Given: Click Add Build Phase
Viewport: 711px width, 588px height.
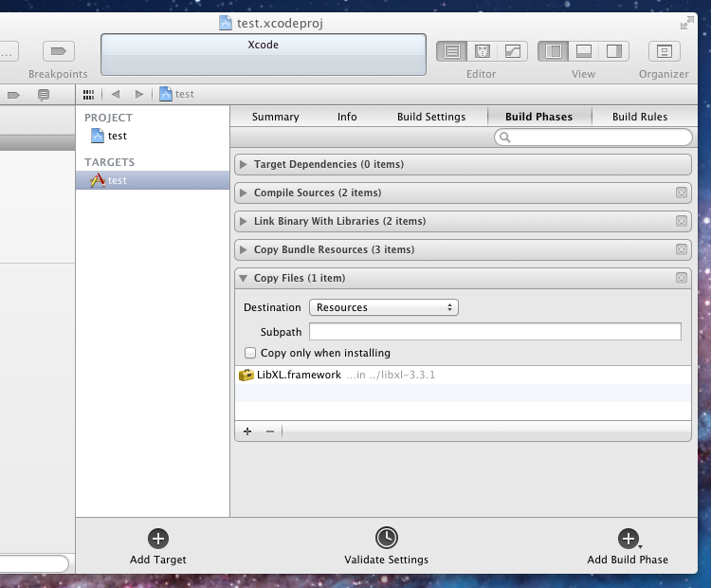Looking at the screenshot, I should [628, 546].
